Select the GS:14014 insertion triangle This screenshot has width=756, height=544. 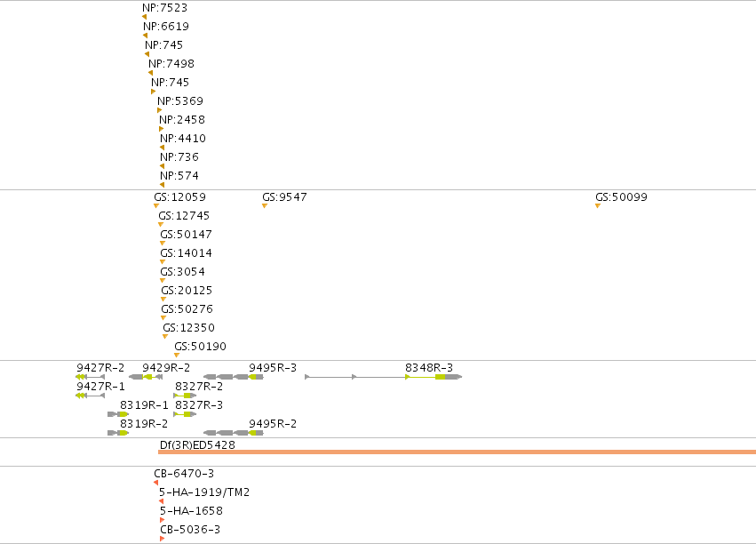pos(163,262)
